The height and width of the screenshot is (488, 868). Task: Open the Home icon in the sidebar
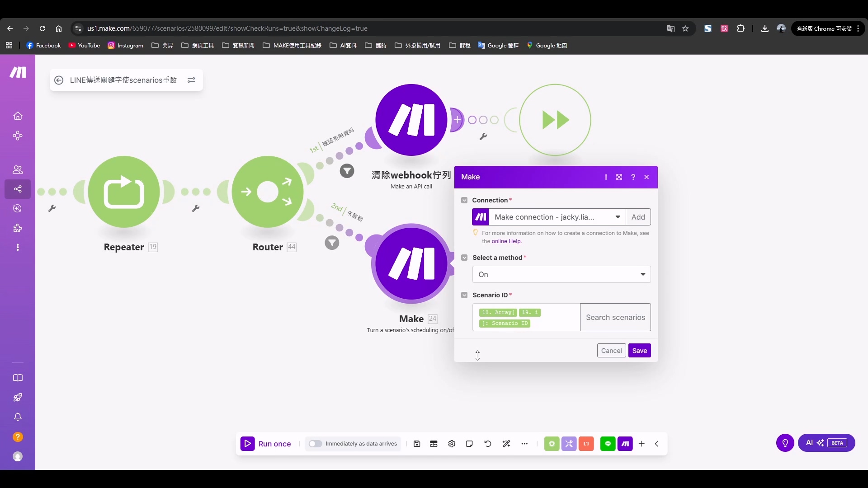(x=18, y=116)
